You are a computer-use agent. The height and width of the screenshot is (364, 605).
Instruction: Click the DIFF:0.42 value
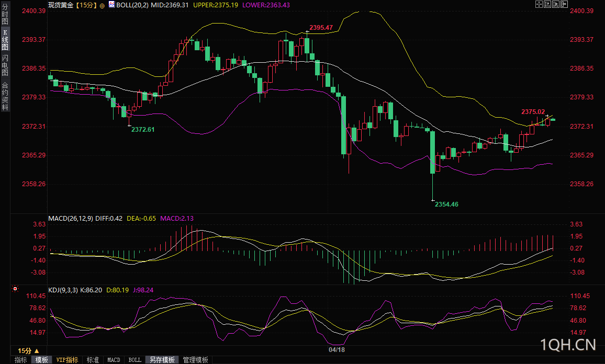pyautogui.click(x=109, y=218)
